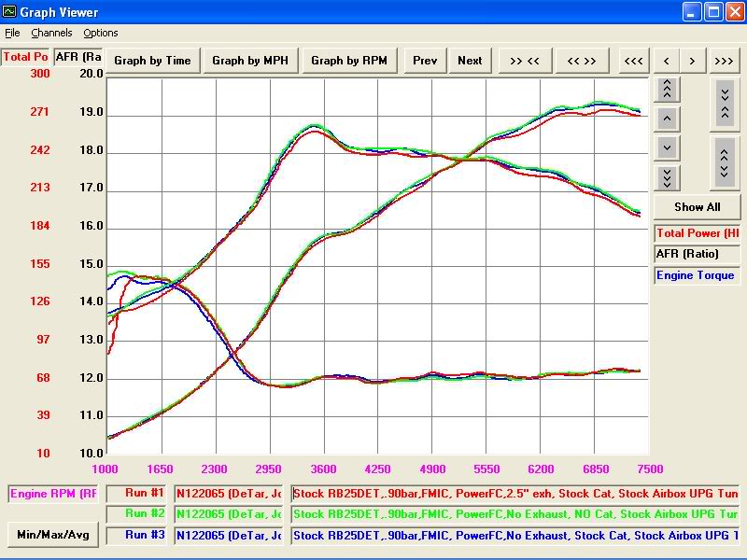Close the Graph Viewer window

(735, 11)
